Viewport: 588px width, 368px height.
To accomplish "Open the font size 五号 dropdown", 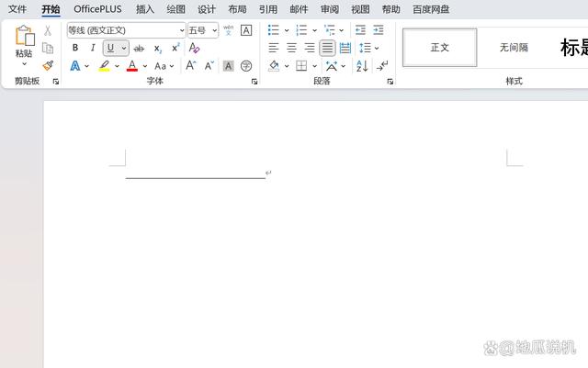I will tap(214, 30).
